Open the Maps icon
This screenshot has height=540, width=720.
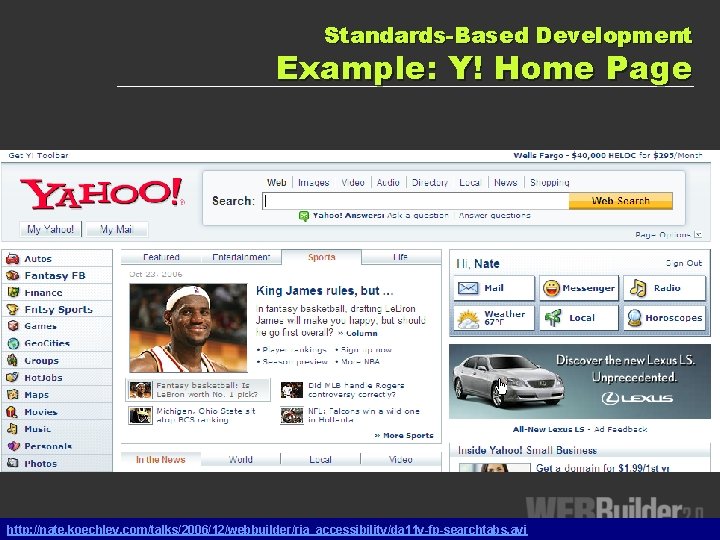[12, 394]
